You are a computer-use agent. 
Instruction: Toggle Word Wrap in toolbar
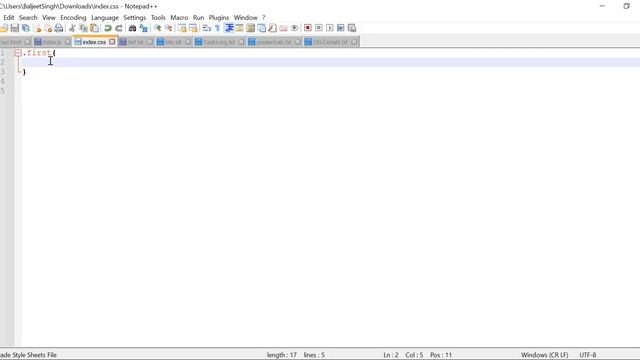click(x=207, y=28)
